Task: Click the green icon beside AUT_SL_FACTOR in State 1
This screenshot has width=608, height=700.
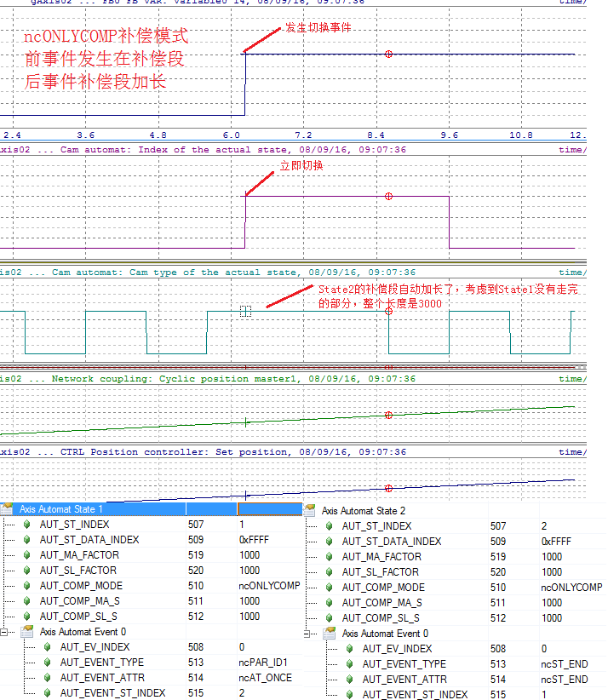Action: [26, 570]
